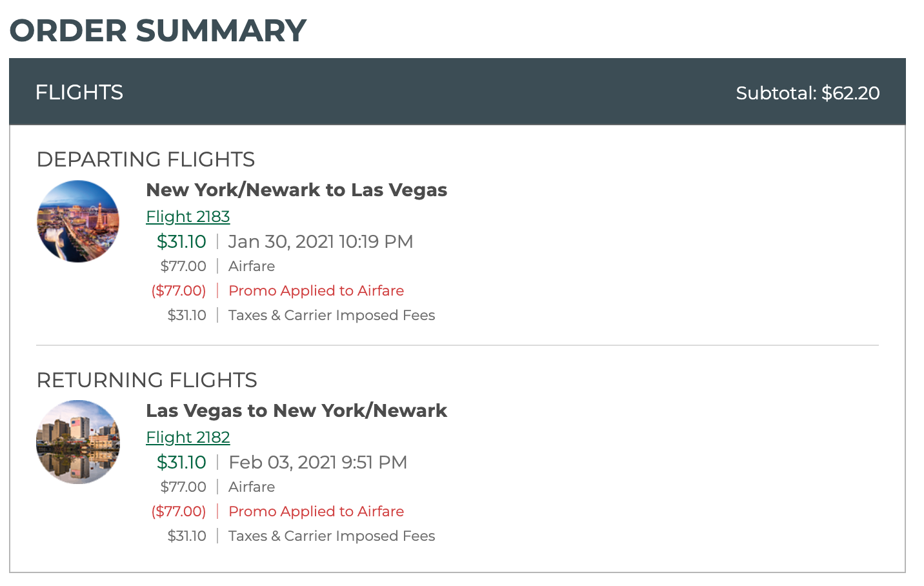This screenshot has height=586, width=924.
Task: Click the green $31.10 price under Flight 2183
Action: pos(181,241)
